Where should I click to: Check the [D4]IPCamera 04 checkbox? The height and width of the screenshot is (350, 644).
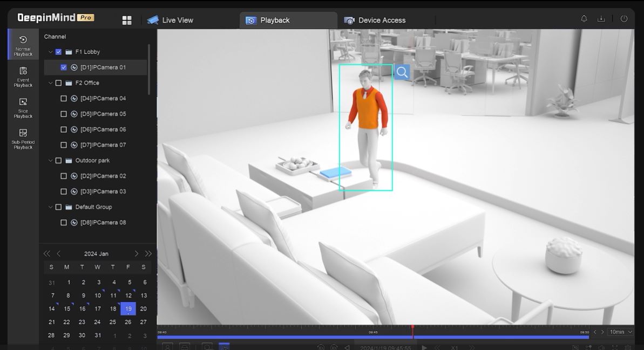click(x=64, y=99)
